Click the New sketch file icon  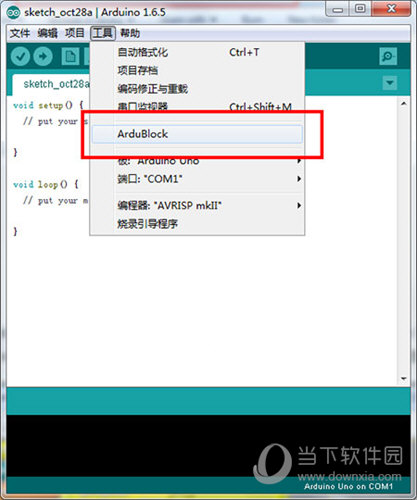click(70, 56)
